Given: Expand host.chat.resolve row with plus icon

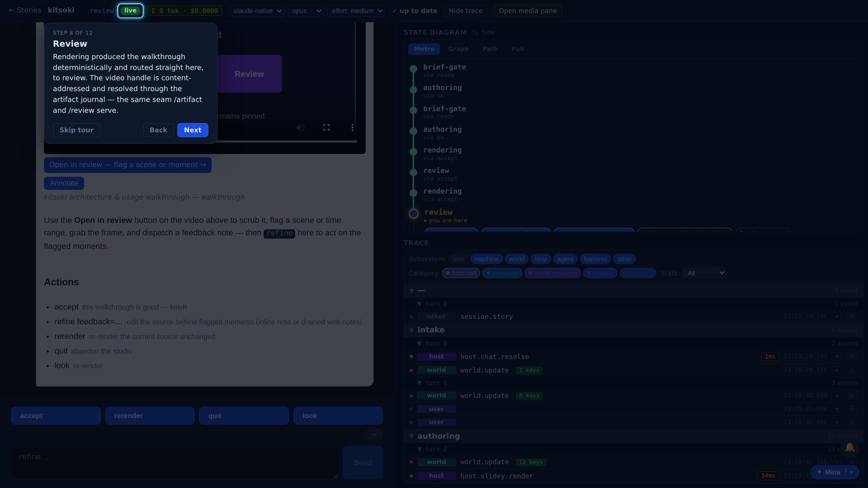Looking at the screenshot, I should tap(837, 356).
